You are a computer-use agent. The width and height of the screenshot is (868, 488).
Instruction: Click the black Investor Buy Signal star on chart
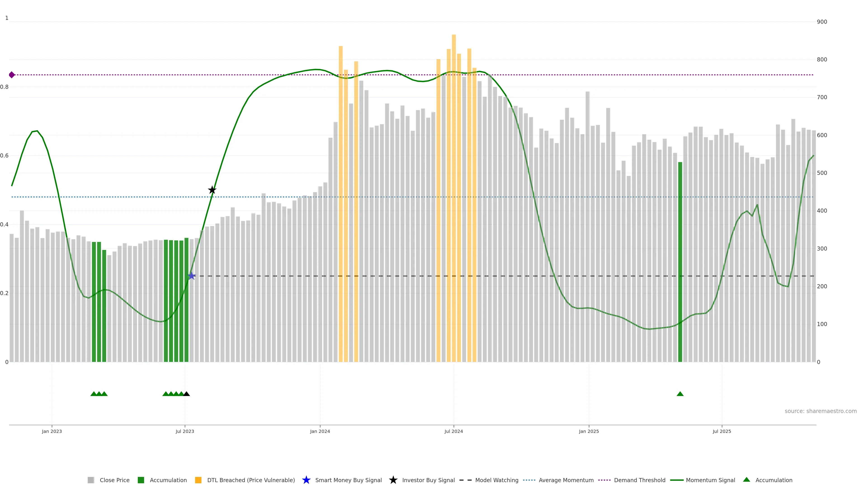[212, 190]
